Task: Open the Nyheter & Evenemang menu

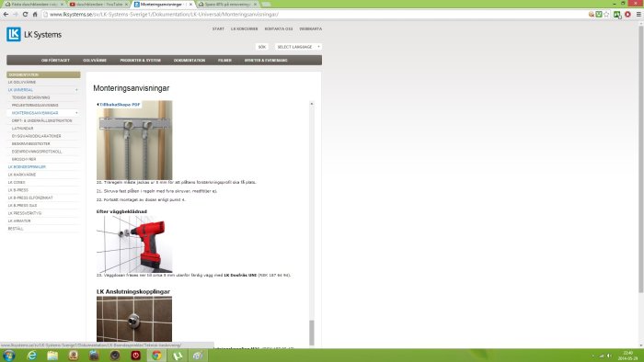Action: click(x=266, y=61)
